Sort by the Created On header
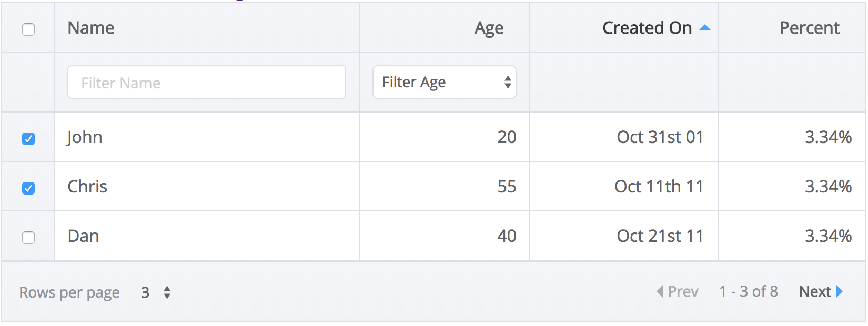This screenshot has height=326, width=868. (x=647, y=28)
